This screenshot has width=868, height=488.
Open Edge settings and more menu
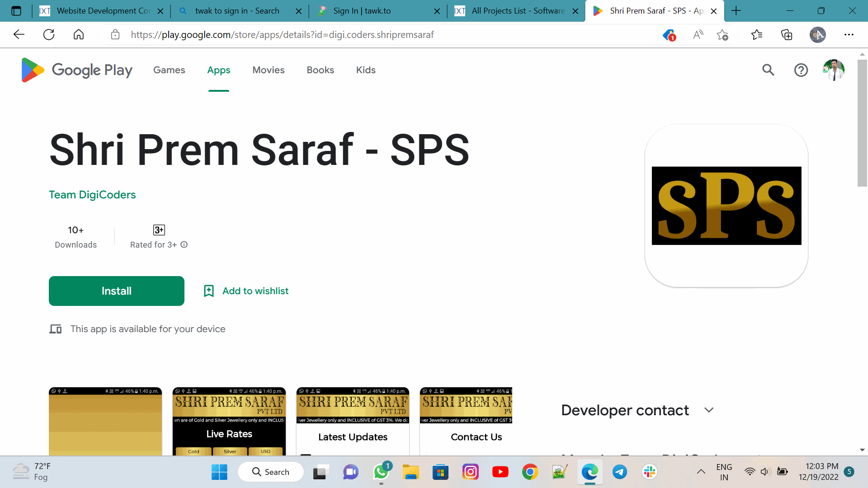coord(849,35)
